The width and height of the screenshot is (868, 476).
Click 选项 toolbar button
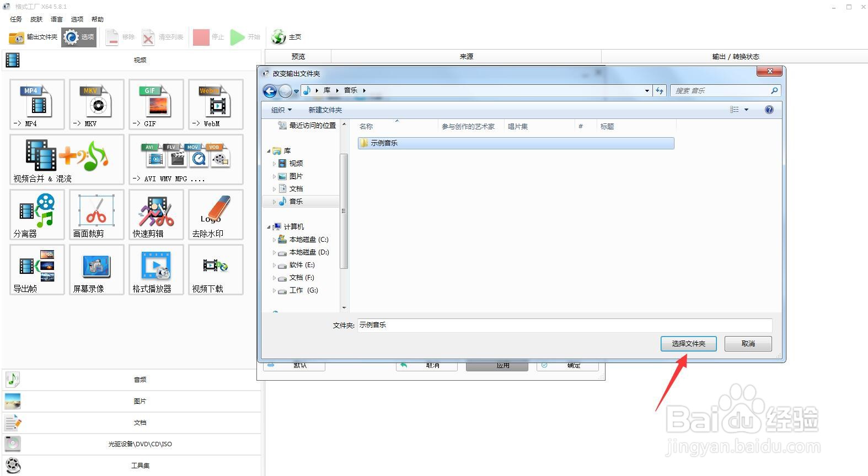79,37
